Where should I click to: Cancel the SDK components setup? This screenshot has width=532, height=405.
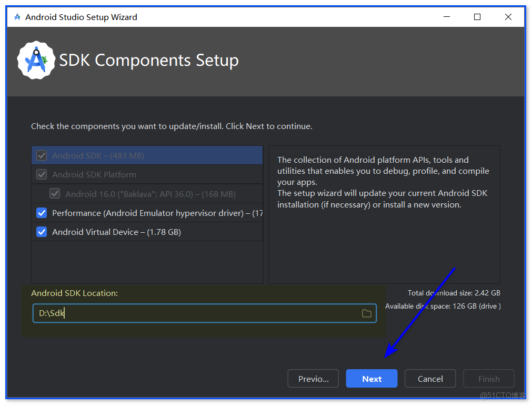coord(430,378)
